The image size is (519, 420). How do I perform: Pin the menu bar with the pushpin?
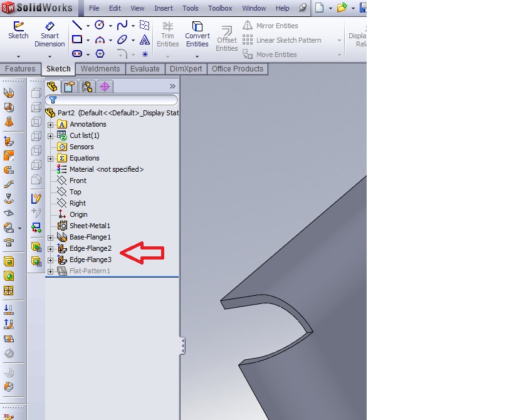pyautogui.click(x=303, y=8)
